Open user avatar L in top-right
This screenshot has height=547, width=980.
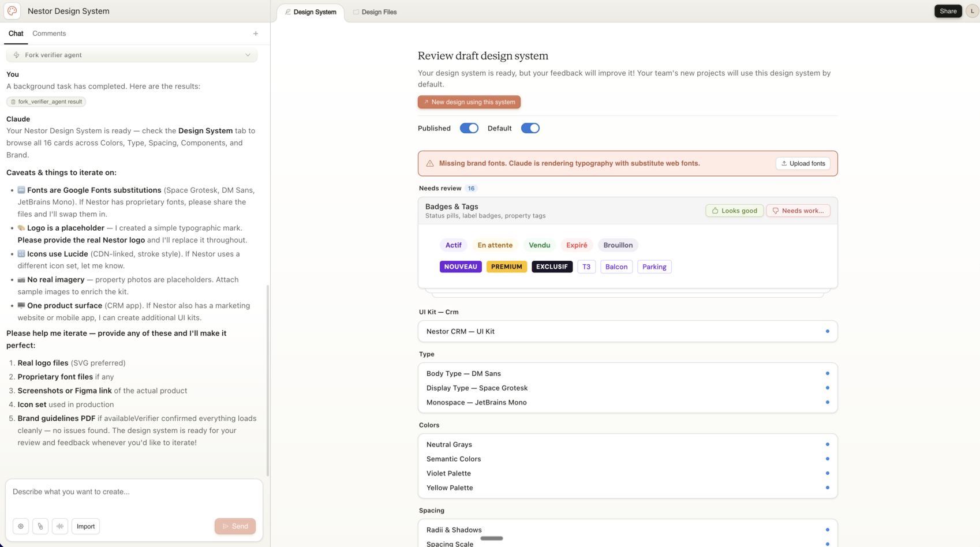[972, 11]
